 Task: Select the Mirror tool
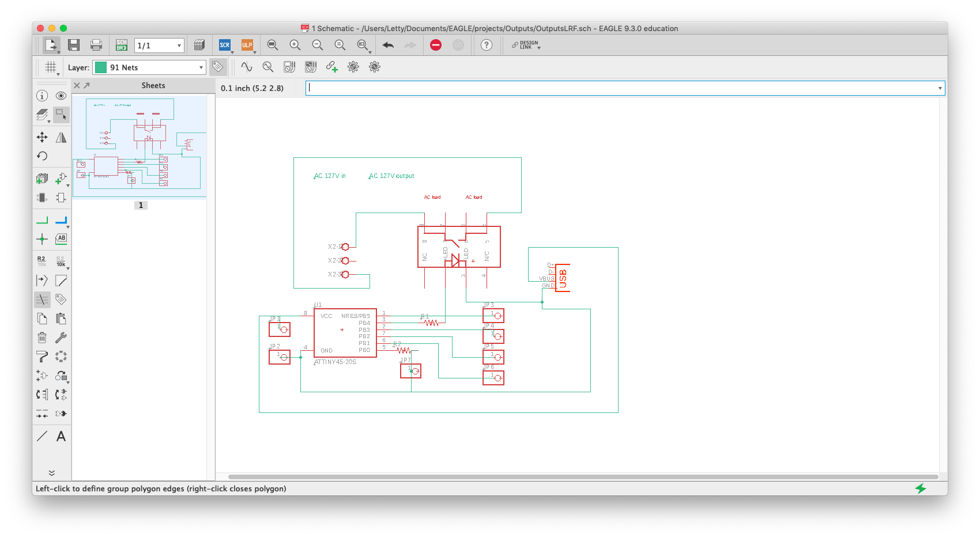(x=61, y=137)
